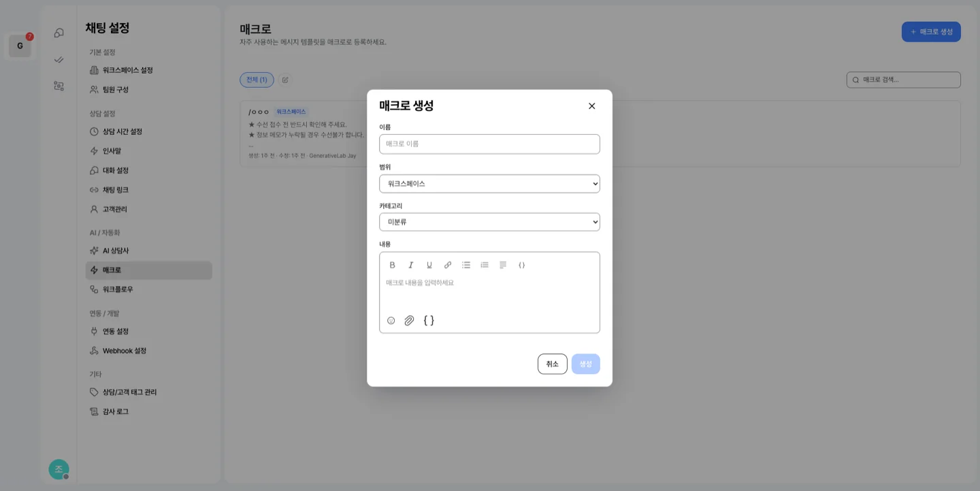Open the 조 user profile avatar
The image size is (980, 491).
pyautogui.click(x=59, y=469)
